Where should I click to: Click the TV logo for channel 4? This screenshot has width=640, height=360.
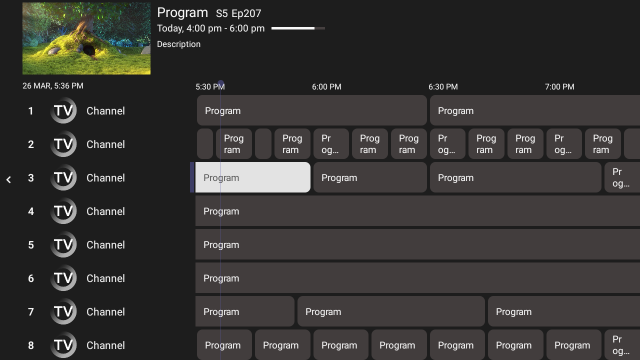click(63, 211)
